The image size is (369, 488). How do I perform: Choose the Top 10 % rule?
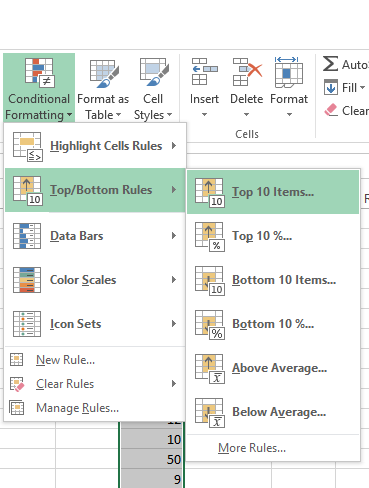[x=273, y=236]
